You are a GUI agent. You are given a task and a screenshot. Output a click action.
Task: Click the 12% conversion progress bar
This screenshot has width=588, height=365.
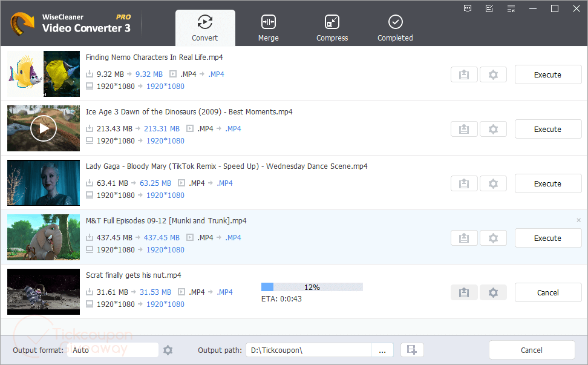pyautogui.click(x=312, y=287)
